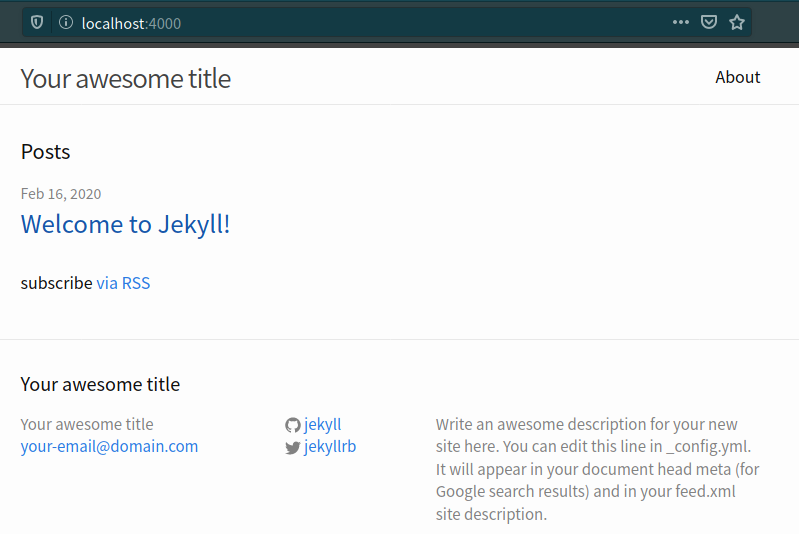Image resolution: width=799 pixels, height=534 pixels.
Task: Click the your-email@domain.com link
Action: tap(109, 447)
